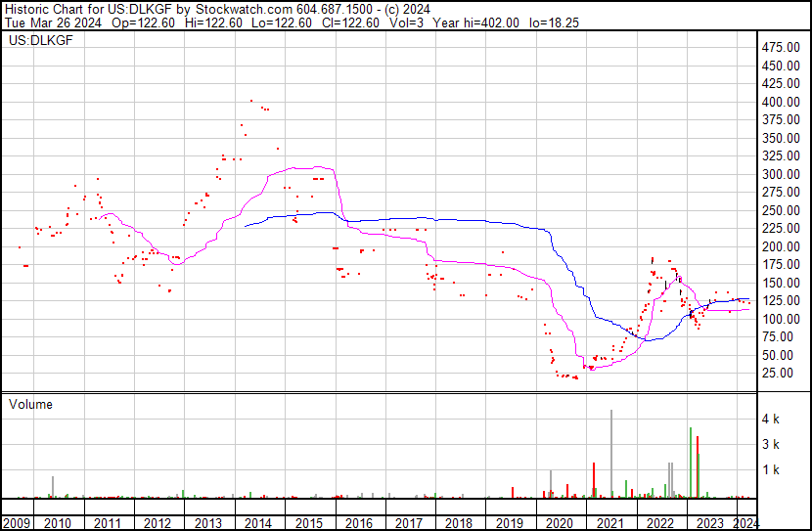Click the Volume panel label

click(x=30, y=404)
